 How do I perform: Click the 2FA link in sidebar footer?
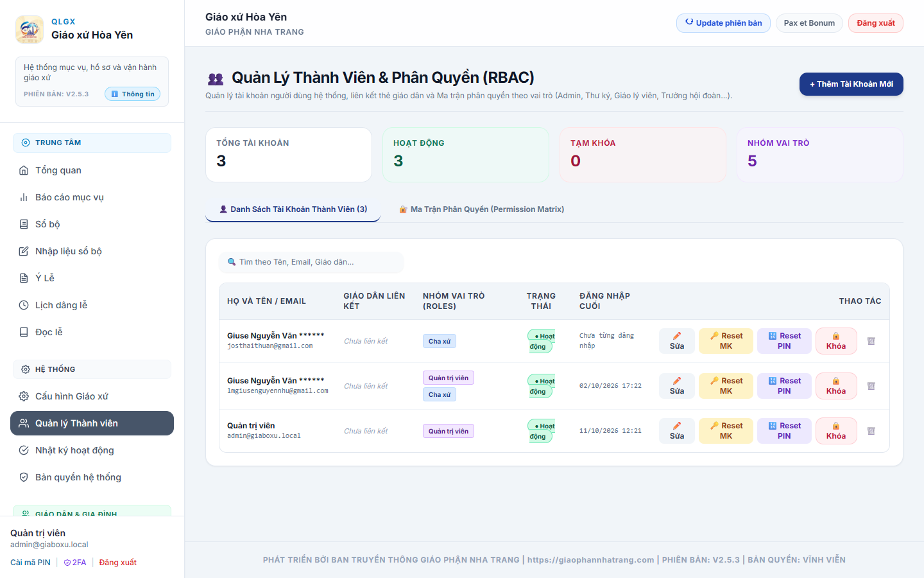tap(74, 563)
